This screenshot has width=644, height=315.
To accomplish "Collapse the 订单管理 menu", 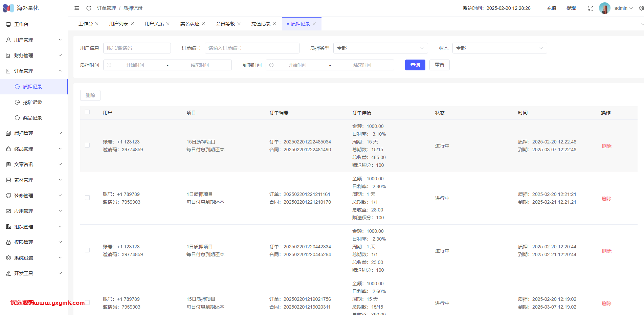I will [34, 71].
